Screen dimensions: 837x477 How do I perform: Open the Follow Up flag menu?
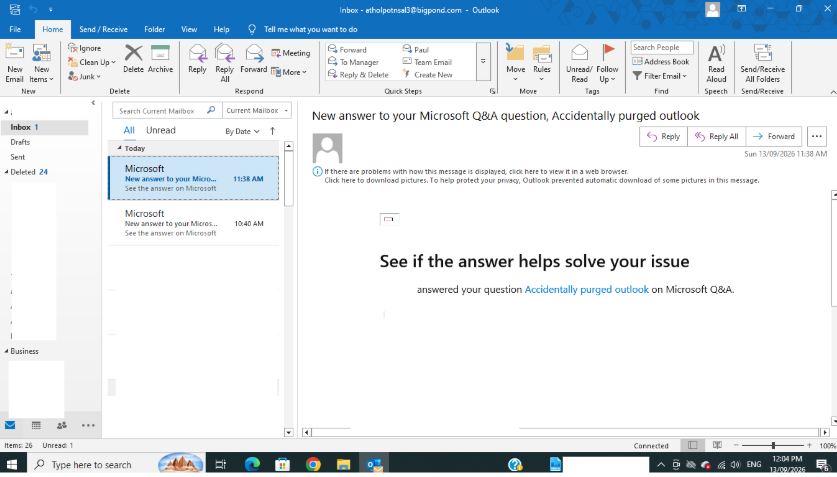(607, 63)
